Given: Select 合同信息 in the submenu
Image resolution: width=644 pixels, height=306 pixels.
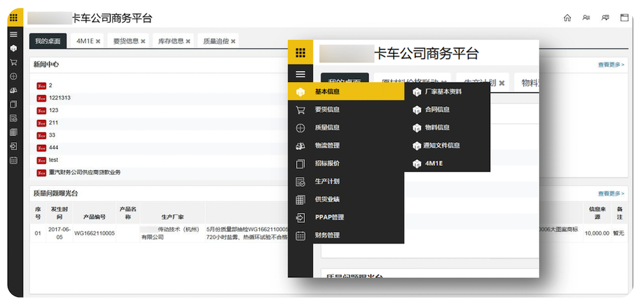Looking at the screenshot, I should click(437, 109).
